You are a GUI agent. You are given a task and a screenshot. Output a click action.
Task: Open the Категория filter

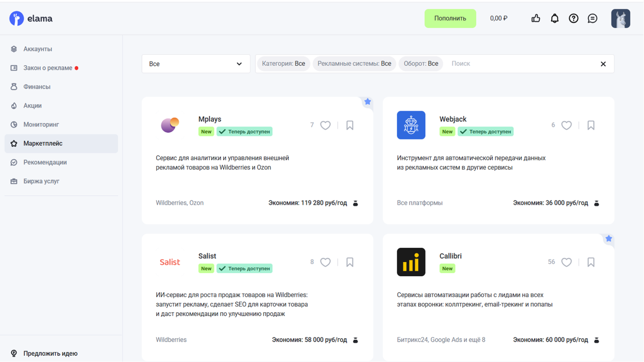tap(283, 63)
